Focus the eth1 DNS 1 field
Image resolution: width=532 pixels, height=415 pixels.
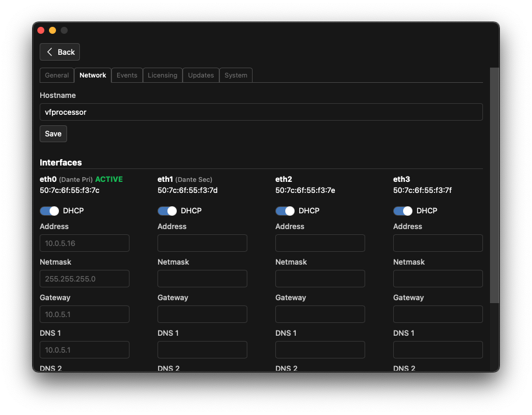pos(202,350)
